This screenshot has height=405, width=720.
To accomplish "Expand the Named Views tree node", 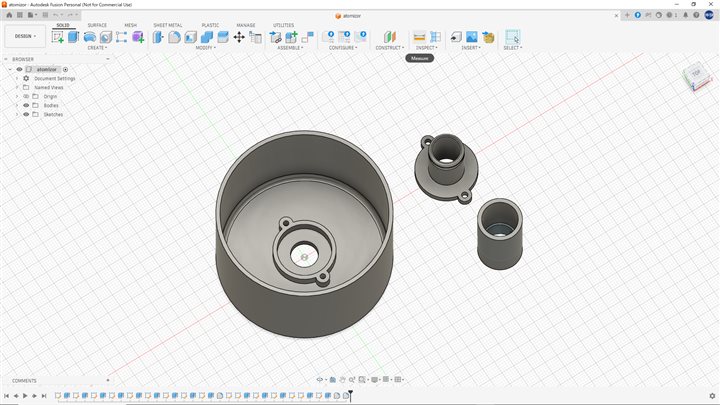I will [x=17, y=87].
